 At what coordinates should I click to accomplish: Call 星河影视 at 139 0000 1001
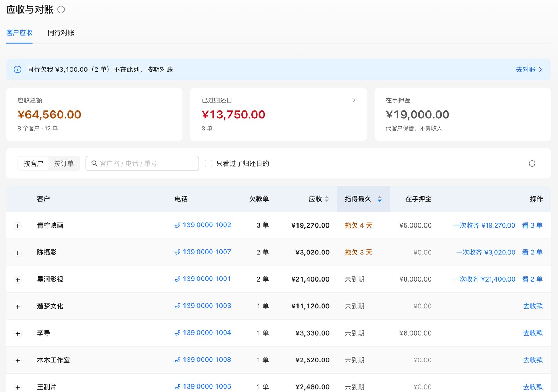click(x=203, y=279)
